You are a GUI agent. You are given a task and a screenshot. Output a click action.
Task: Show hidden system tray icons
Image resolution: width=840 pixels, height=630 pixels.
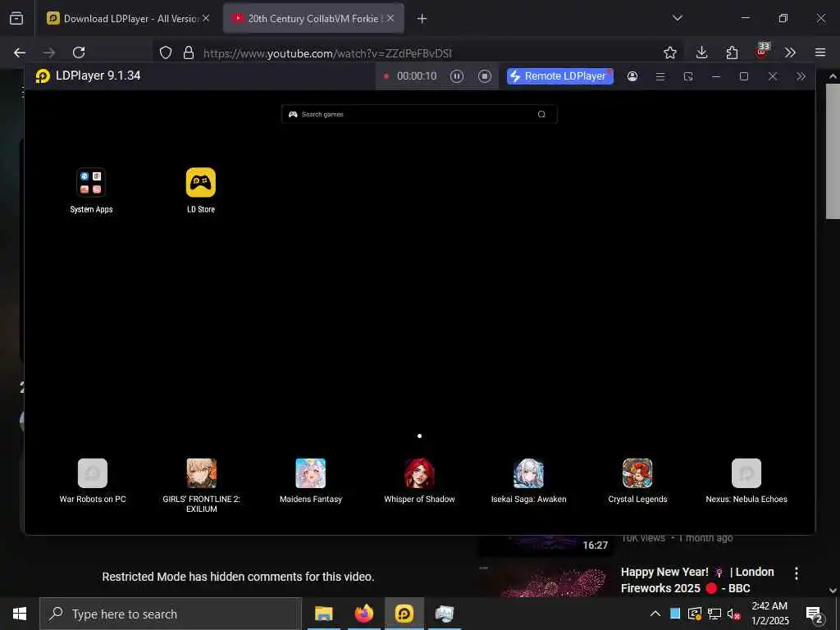tap(655, 614)
